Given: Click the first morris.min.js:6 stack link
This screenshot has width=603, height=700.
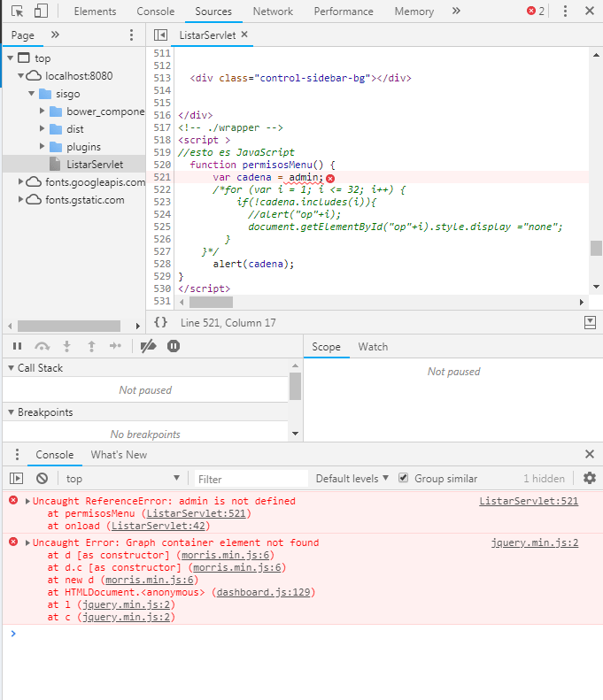Looking at the screenshot, I should pos(225,555).
